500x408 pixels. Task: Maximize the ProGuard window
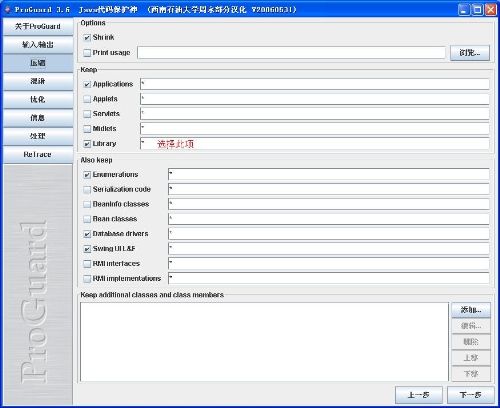(477, 9)
